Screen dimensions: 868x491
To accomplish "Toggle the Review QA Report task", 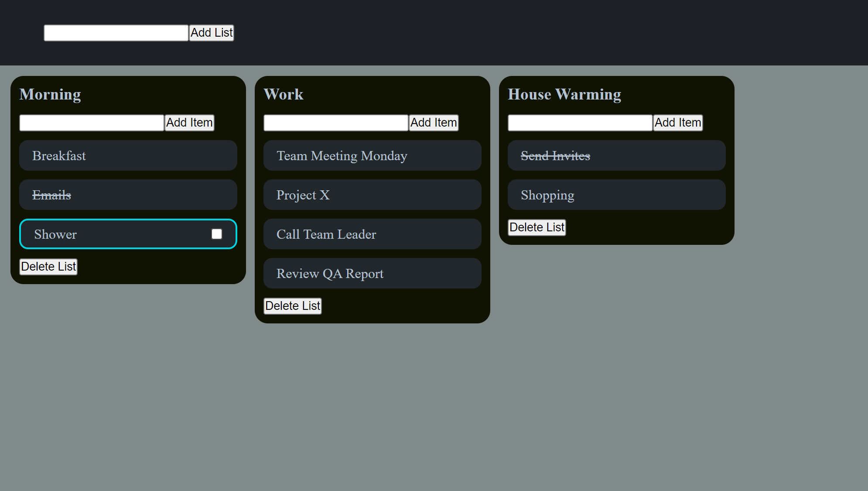I will [372, 273].
